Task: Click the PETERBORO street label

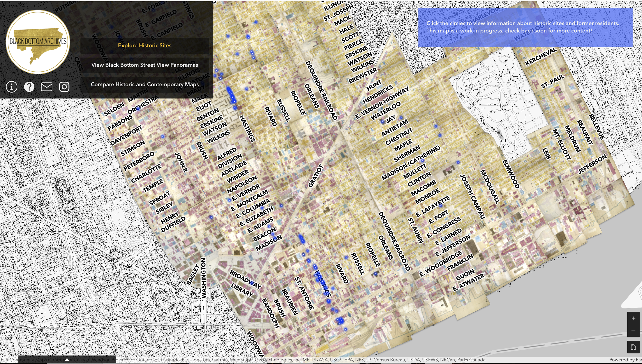Action: pyautogui.click(x=139, y=161)
